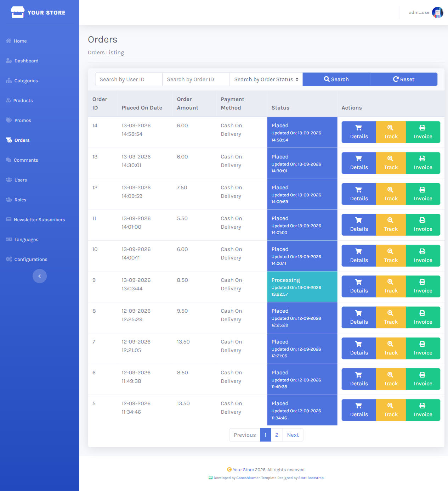Track order 14
Viewport: 448px width, 491px height.
pos(391,132)
